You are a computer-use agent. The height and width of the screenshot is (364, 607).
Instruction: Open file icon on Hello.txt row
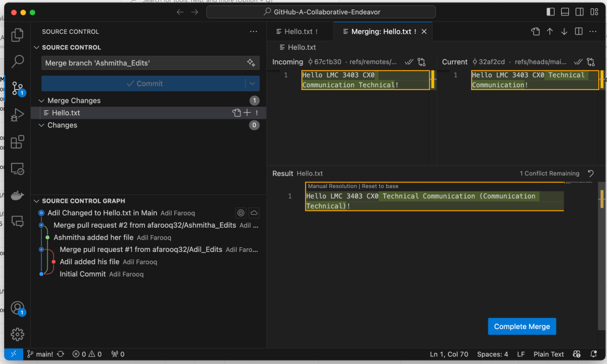[236, 113]
